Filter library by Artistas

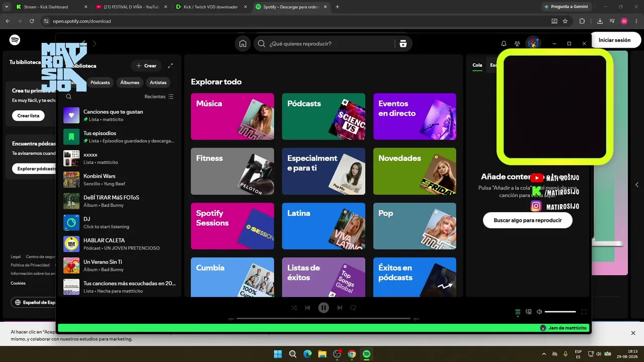click(x=158, y=82)
